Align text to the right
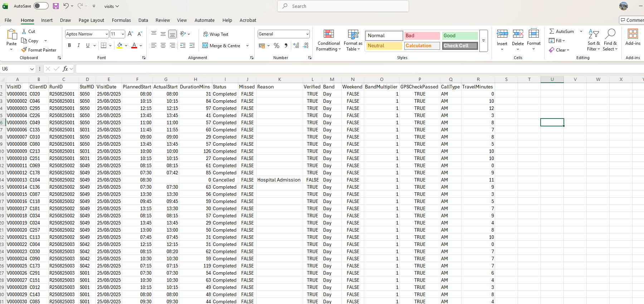644x304 pixels. click(x=172, y=45)
